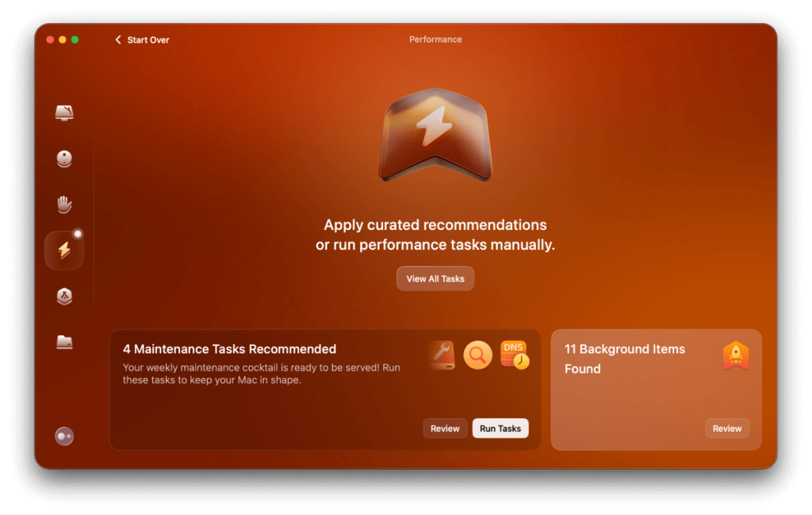This screenshot has height=515, width=812.
Task: Click the Performance window title
Action: [x=435, y=40]
